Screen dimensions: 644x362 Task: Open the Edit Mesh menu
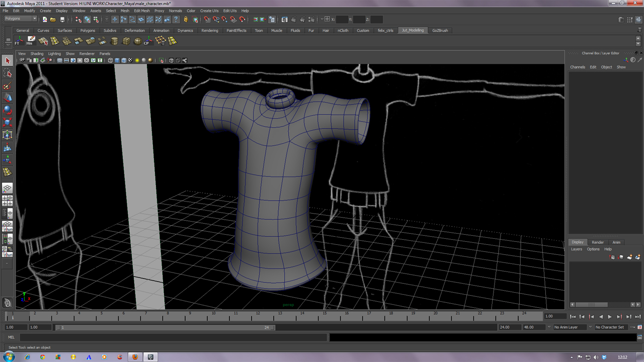pyautogui.click(x=141, y=11)
